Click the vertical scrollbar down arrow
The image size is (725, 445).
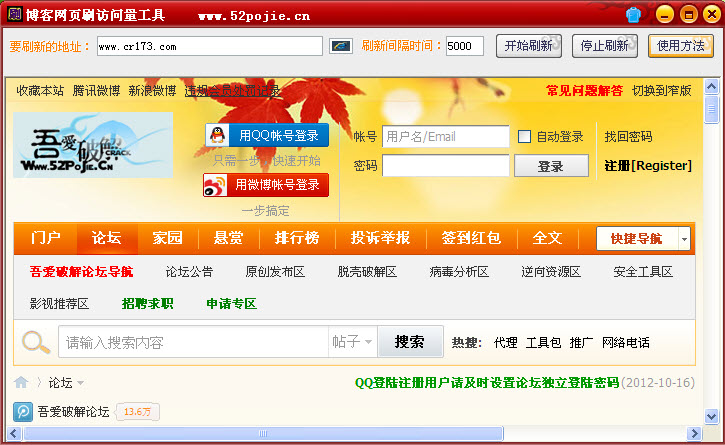click(x=712, y=416)
